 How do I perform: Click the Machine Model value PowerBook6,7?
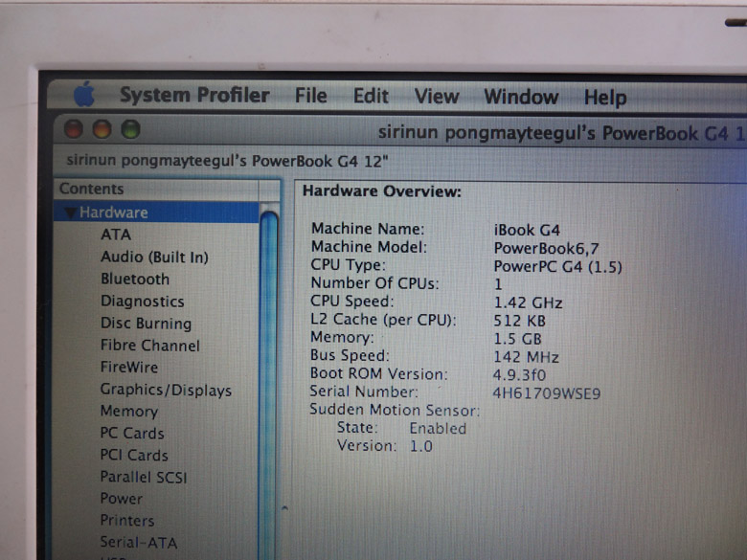pyautogui.click(x=546, y=249)
